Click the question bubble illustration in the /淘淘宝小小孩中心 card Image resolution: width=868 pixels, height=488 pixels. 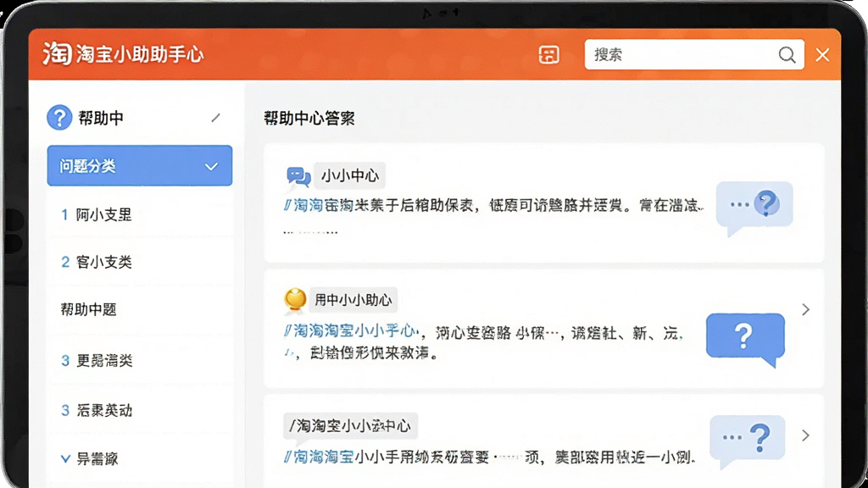coord(748,441)
